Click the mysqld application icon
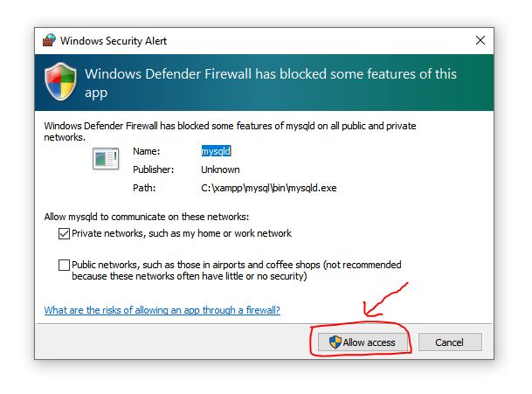The width and height of the screenshot is (532, 394). 106,159
